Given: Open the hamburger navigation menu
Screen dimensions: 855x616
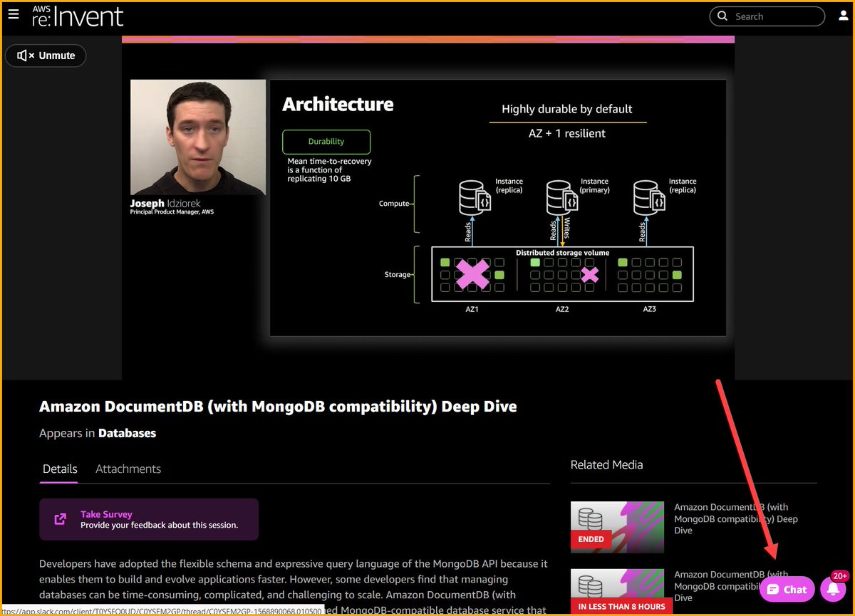Looking at the screenshot, I should pos(14,14).
